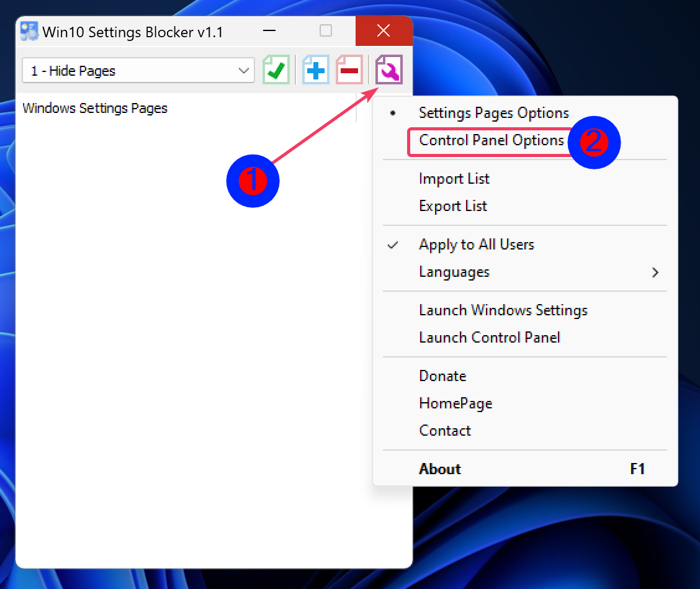Open the '1 - Hide Pages' dropdown
The image size is (700, 589).
(x=138, y=70)
